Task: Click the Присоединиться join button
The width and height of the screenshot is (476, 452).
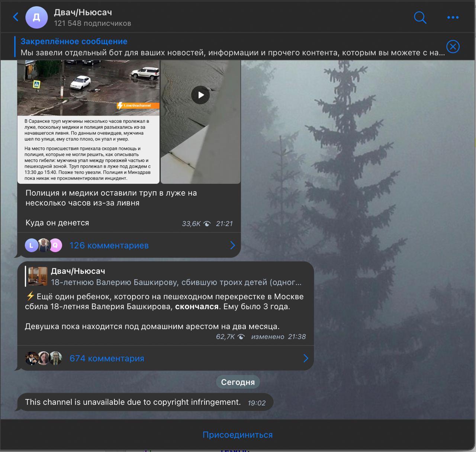Action: 238,435
